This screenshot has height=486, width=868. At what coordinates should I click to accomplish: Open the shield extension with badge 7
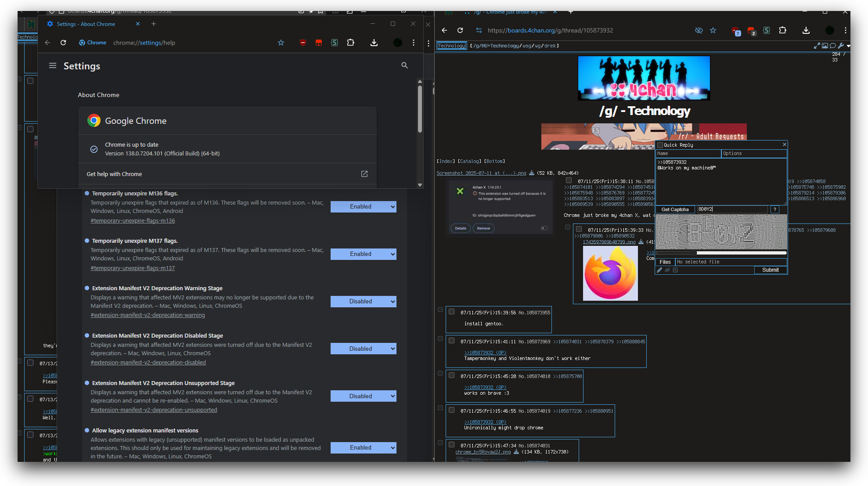pos(736,31)
